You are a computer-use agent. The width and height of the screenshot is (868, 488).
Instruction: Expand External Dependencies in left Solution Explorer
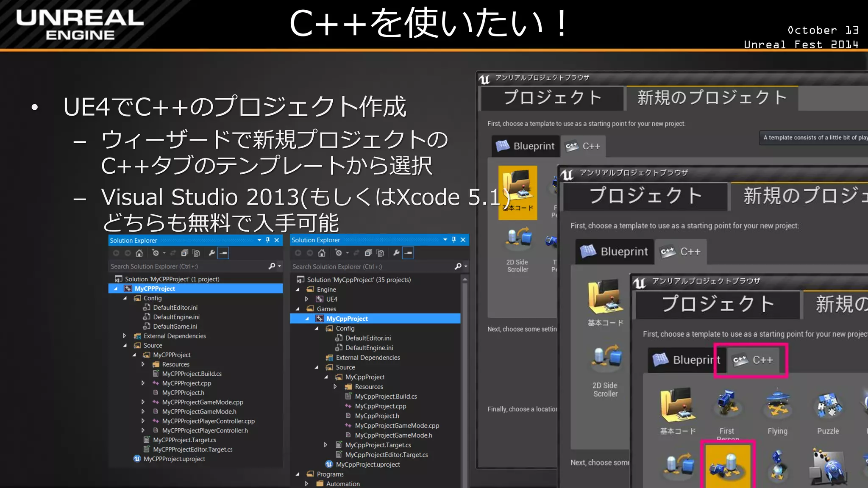tap(124, 336)
